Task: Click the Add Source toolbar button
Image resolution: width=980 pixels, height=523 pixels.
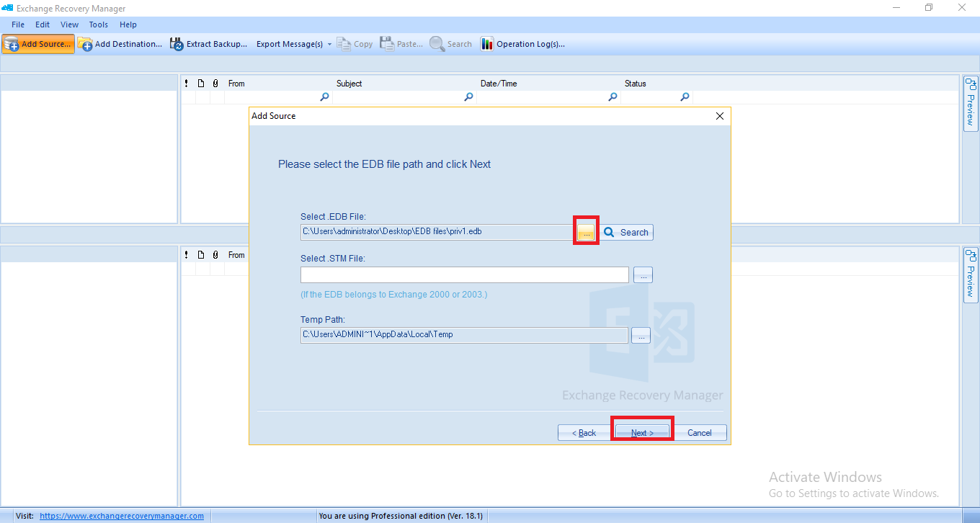Action: pos(37,44)
